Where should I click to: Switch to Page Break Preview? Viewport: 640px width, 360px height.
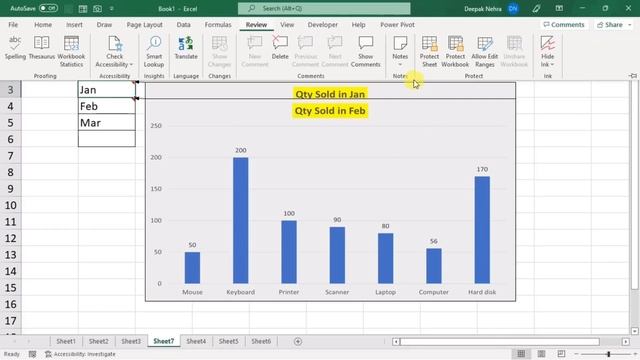pyautogui.click(x=561, y=353)
